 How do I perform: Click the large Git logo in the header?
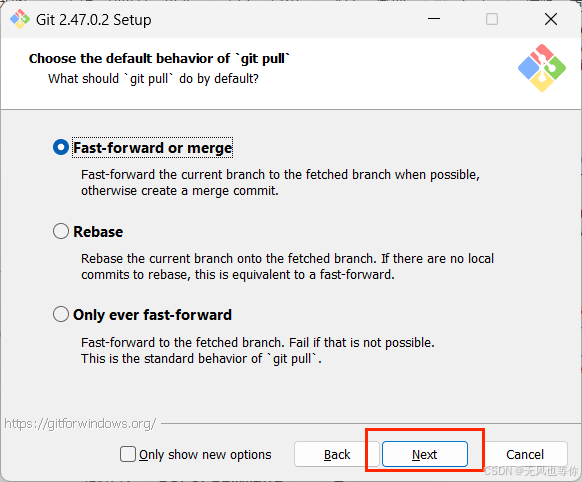pos(542,68)
